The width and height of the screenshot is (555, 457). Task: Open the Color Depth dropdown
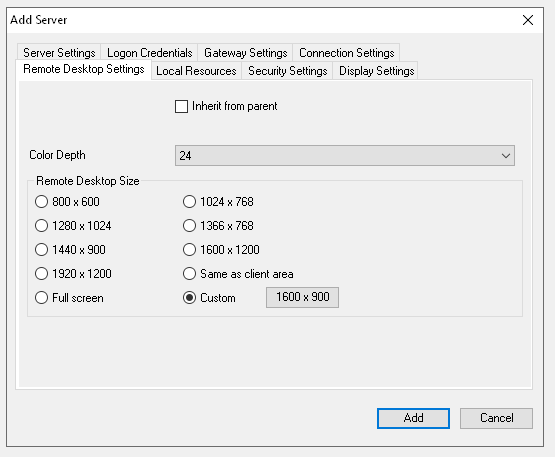[345, 155]
